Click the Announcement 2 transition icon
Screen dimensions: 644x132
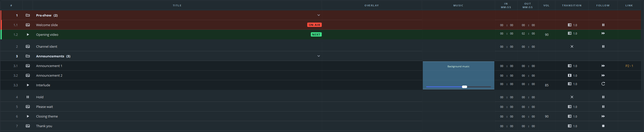tap(569, 75)
